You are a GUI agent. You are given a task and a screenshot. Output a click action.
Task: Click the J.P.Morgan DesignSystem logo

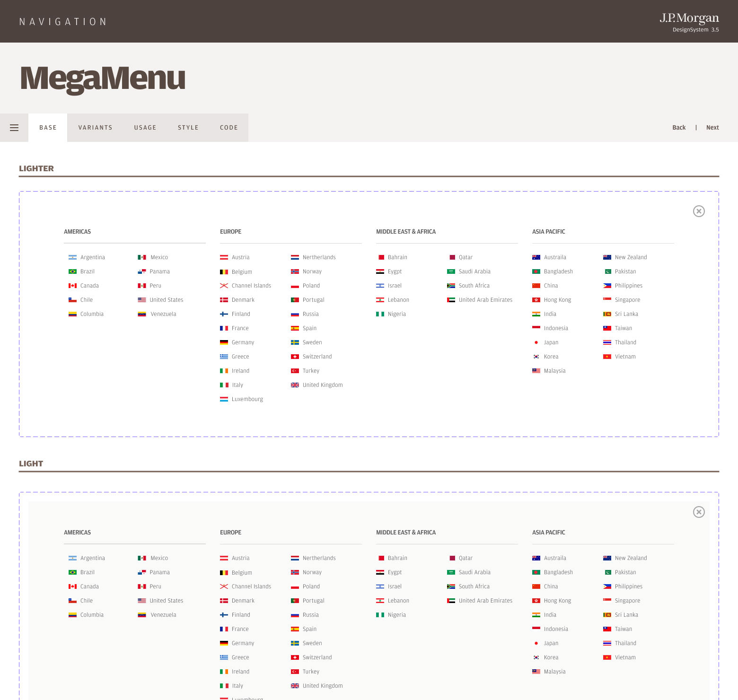click(x=689, y=22)
